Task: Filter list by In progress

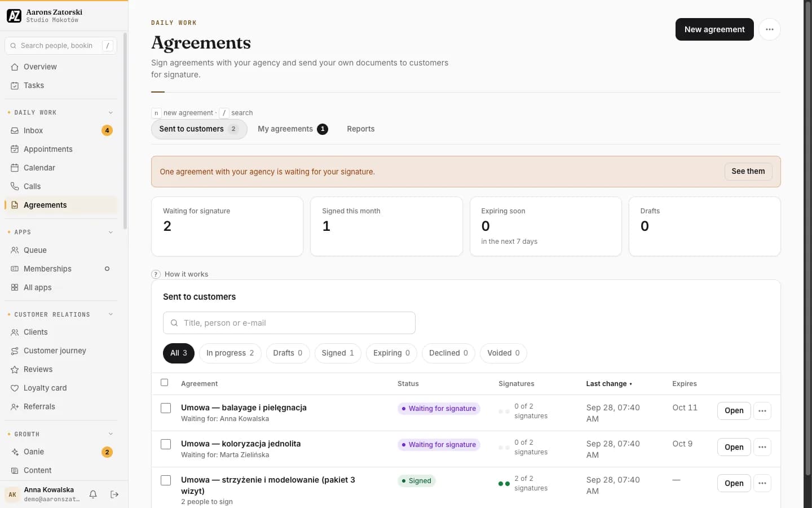Action: click(230, 353)
